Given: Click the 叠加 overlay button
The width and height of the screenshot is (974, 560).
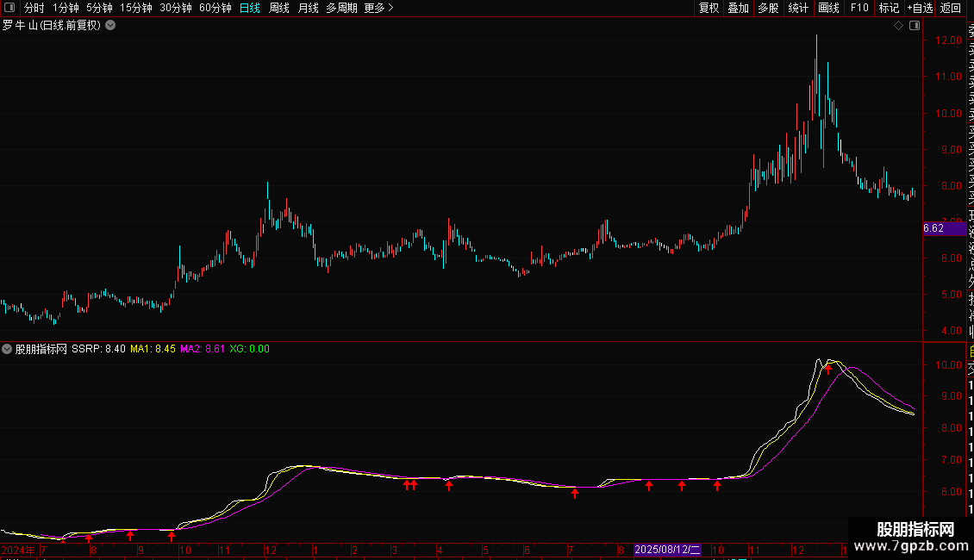Looking at the screenshot, I should click(x=739, y=8).
